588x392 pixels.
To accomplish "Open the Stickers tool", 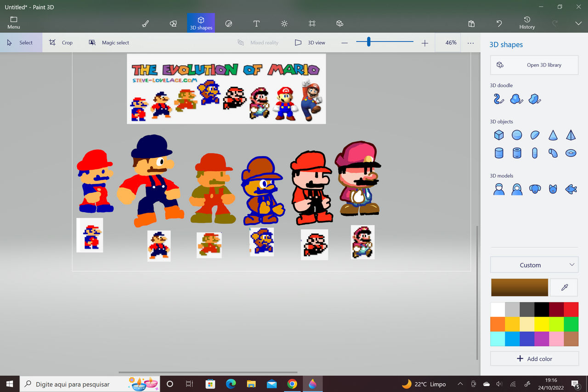I will coord(229,23).
